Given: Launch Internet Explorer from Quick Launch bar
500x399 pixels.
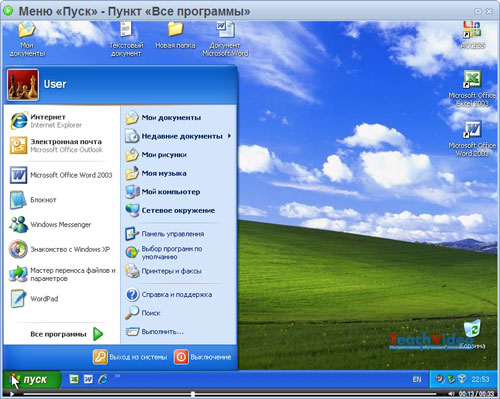Looking at the screenshot, I should pyautogui.click(x=103, y=379).
